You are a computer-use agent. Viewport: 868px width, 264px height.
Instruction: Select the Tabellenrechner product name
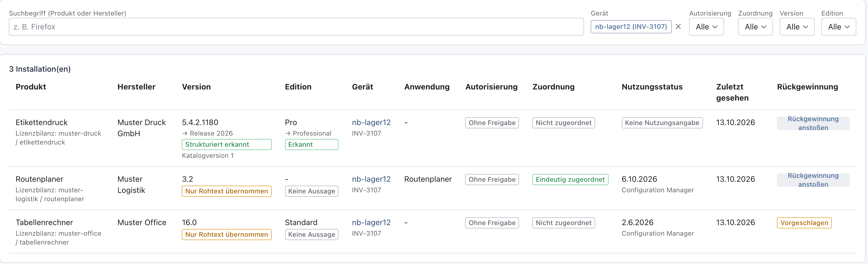point(44,223)
